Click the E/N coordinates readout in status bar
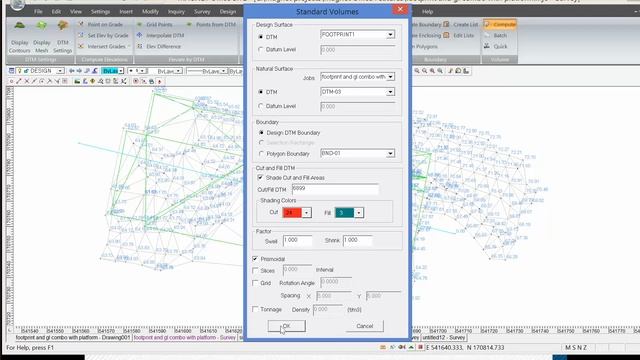 point(465,347)
